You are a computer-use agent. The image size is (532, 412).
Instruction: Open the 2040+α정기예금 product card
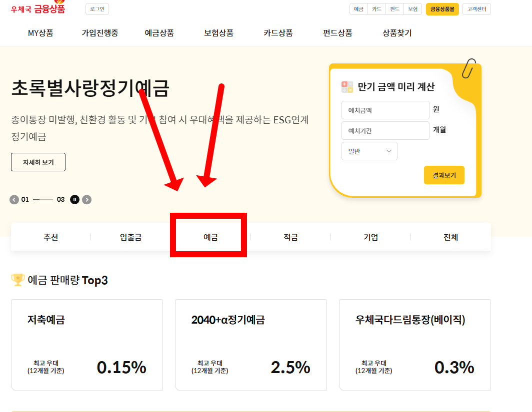[250, 345]
